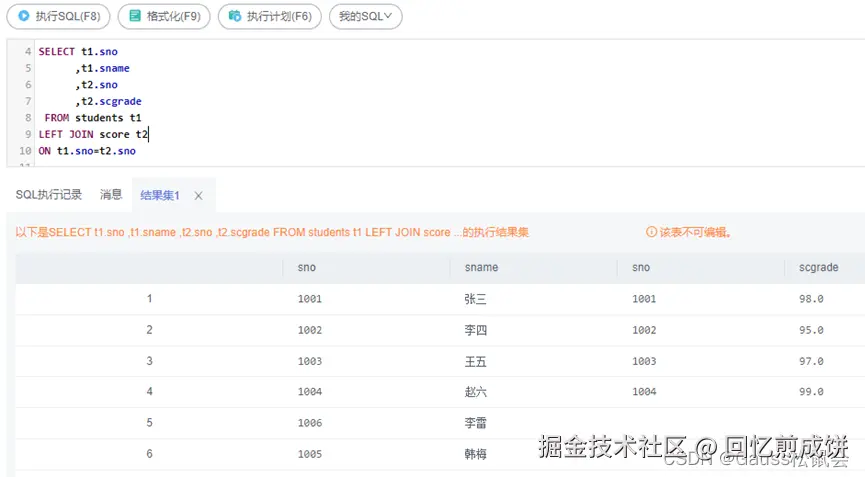Click the sname cell 韩梅
This screenshot has height=477, width=865.
pyautogui.click(x=476, y=454)
